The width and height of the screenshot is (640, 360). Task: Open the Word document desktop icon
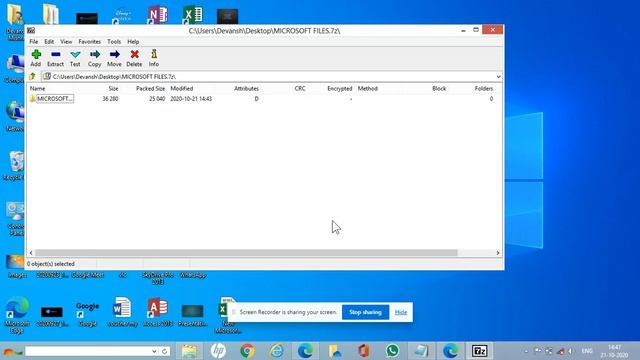pos(122,312)
